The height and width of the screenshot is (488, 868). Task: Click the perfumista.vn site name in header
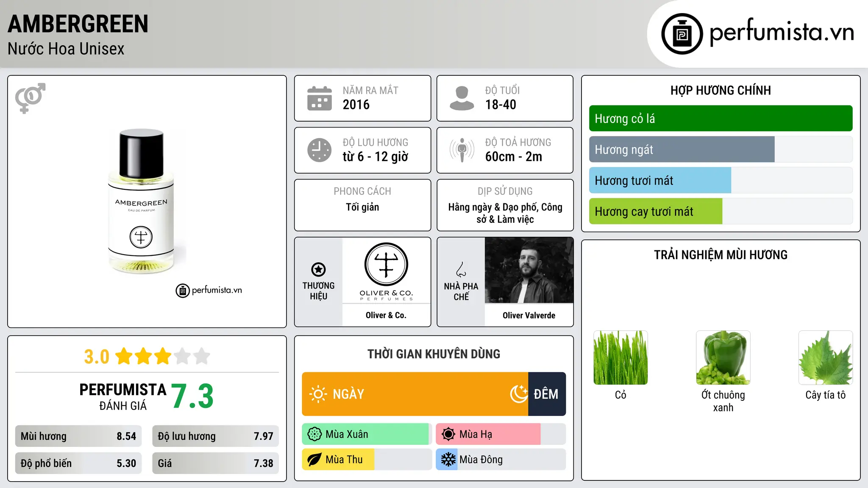(782, 32)
